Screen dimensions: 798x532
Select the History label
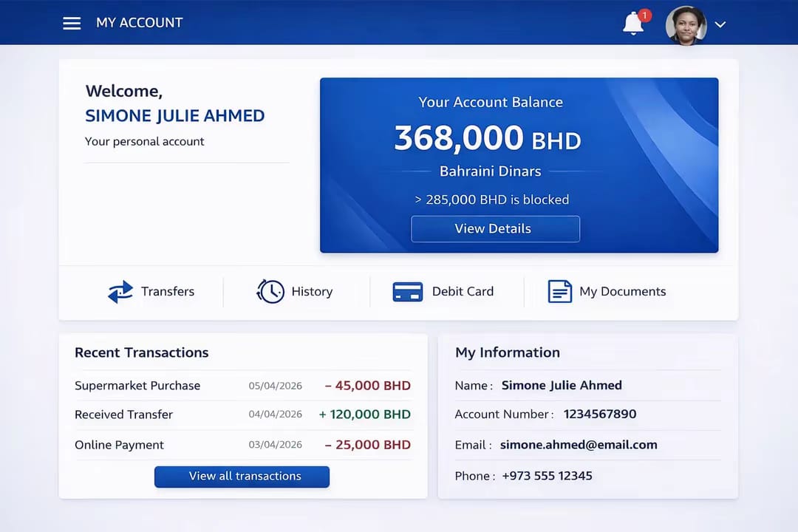312,292
